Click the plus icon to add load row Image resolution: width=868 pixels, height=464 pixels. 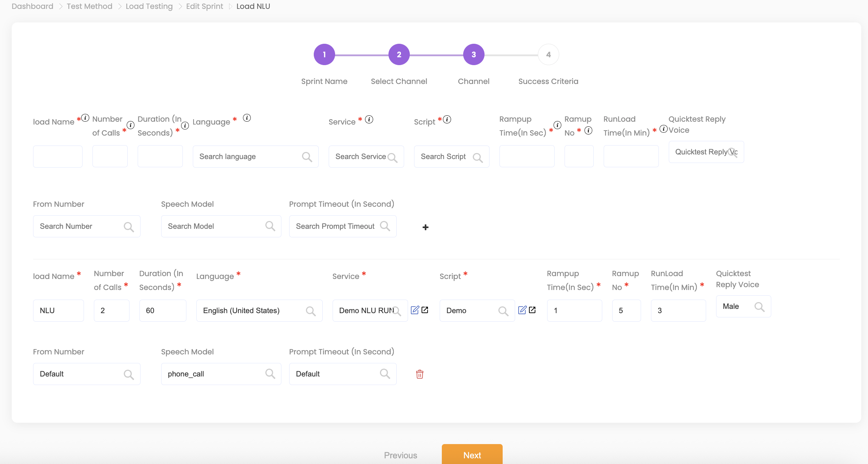coord(425,227)
